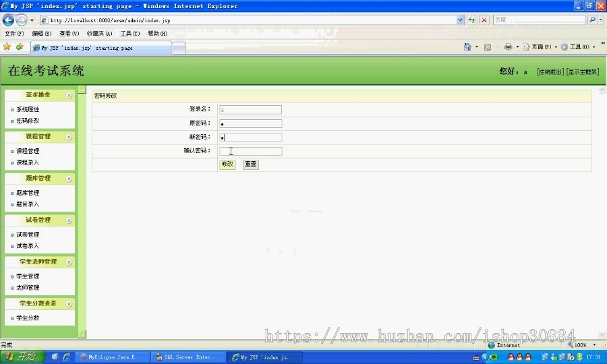607x364 pixels.
Task: Open 课程录入 in sidebar
Action: click(x=28, y=162)
